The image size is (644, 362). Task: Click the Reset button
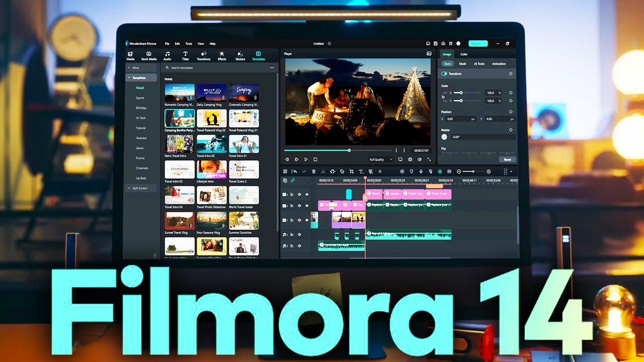pyautogui.click(x=507, y=159)
